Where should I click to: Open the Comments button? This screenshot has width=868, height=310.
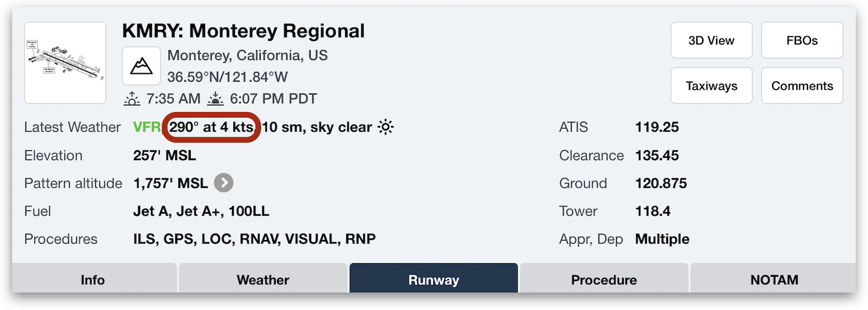click(802, 86)
